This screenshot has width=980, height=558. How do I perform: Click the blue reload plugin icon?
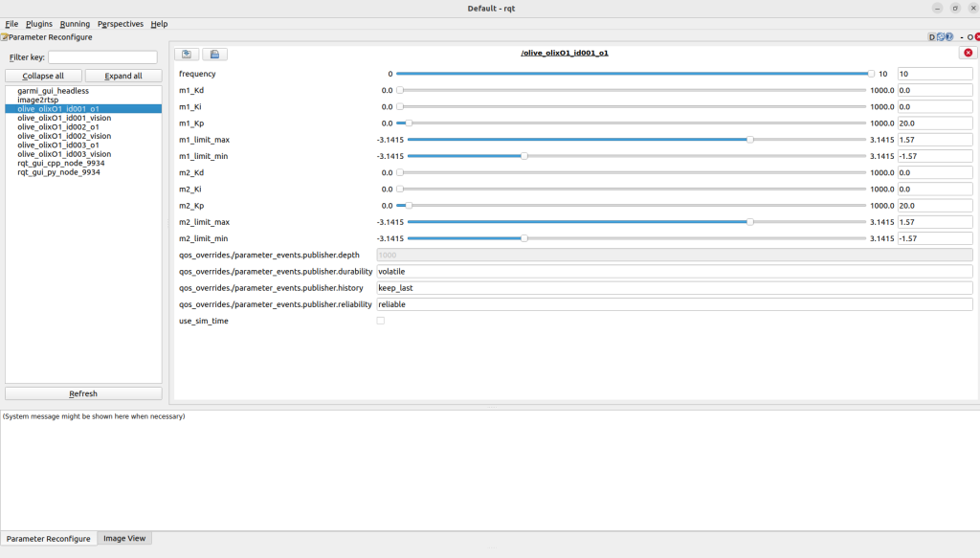point(942,37)
